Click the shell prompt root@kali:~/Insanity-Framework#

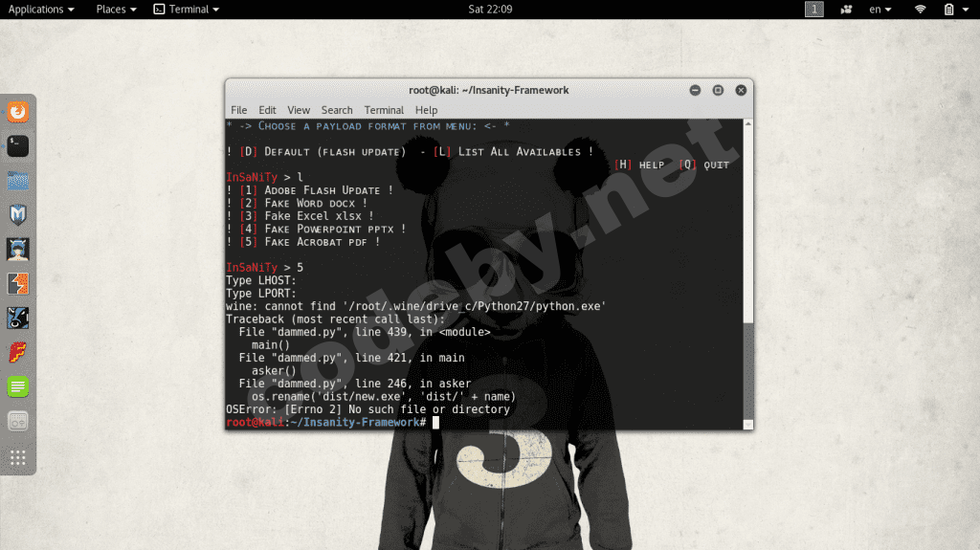(x=326, y=423)
